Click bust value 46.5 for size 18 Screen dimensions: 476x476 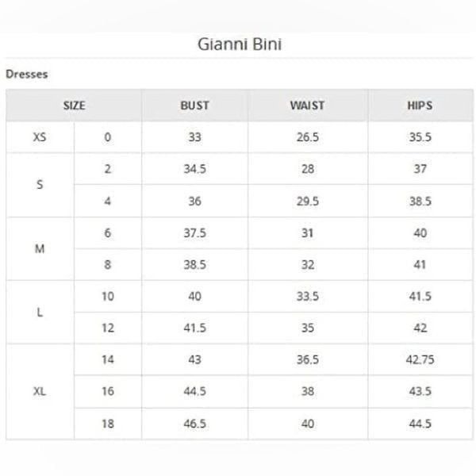pos(194,424)
